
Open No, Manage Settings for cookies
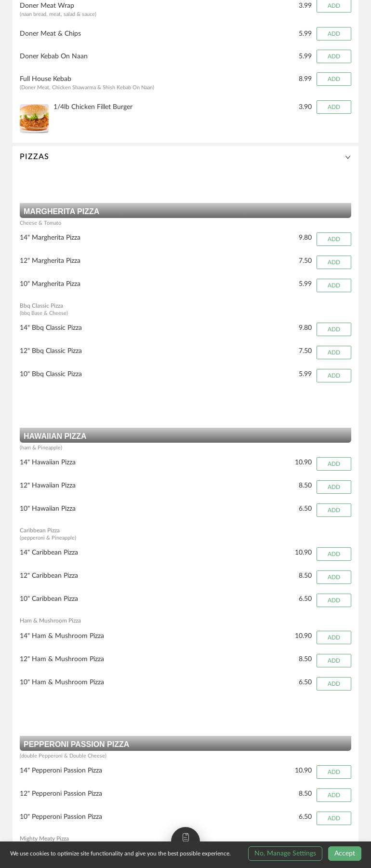pyautogui.click(x=285, y=853)
